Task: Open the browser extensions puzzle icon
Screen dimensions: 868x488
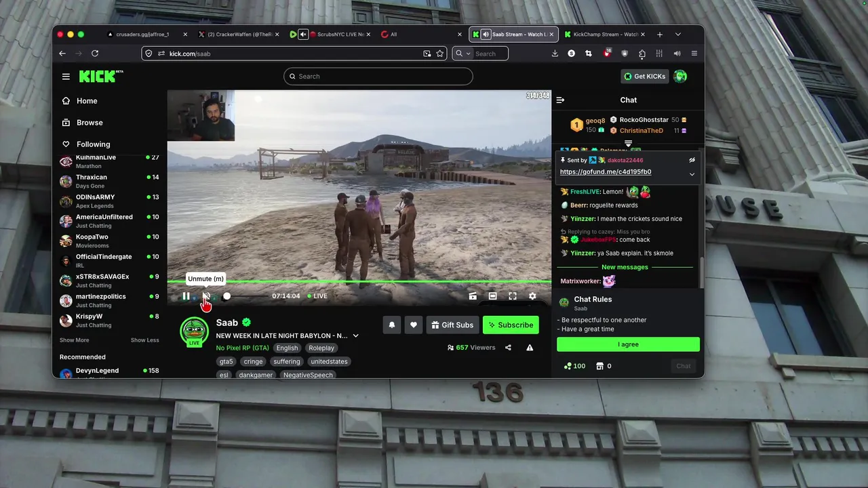Action: pos(642,54)
